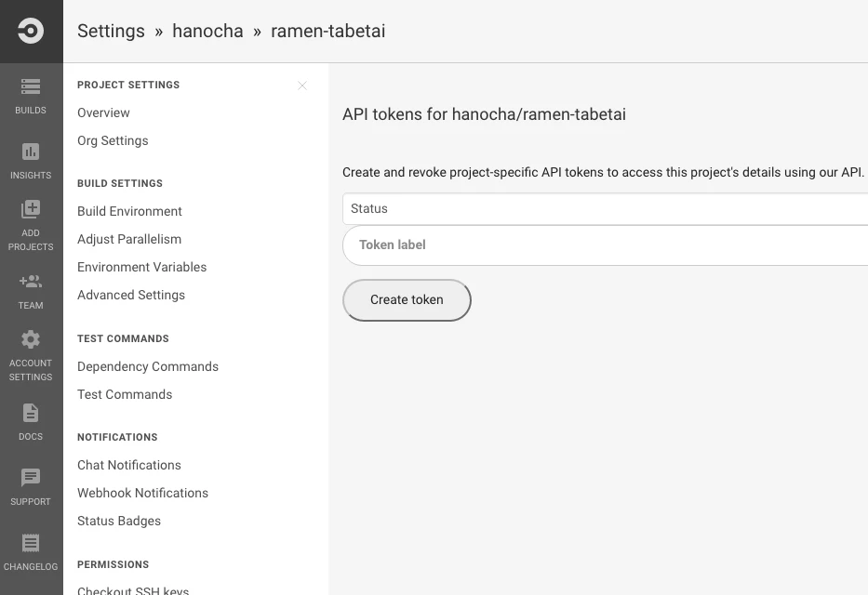Viewport: 868px width, 595px height.
Task: Click the BUILD SETTINGS section header
Action: tap(120, 183)
